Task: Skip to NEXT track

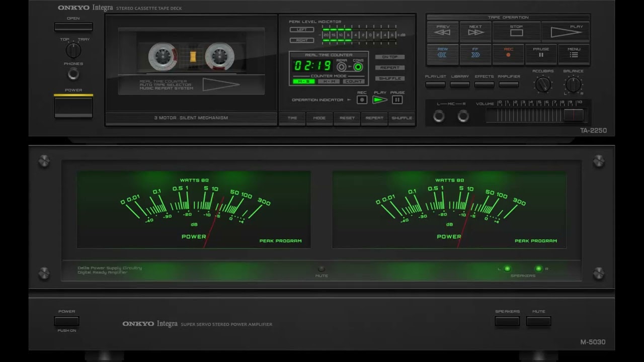Action: tap(475, 32)
